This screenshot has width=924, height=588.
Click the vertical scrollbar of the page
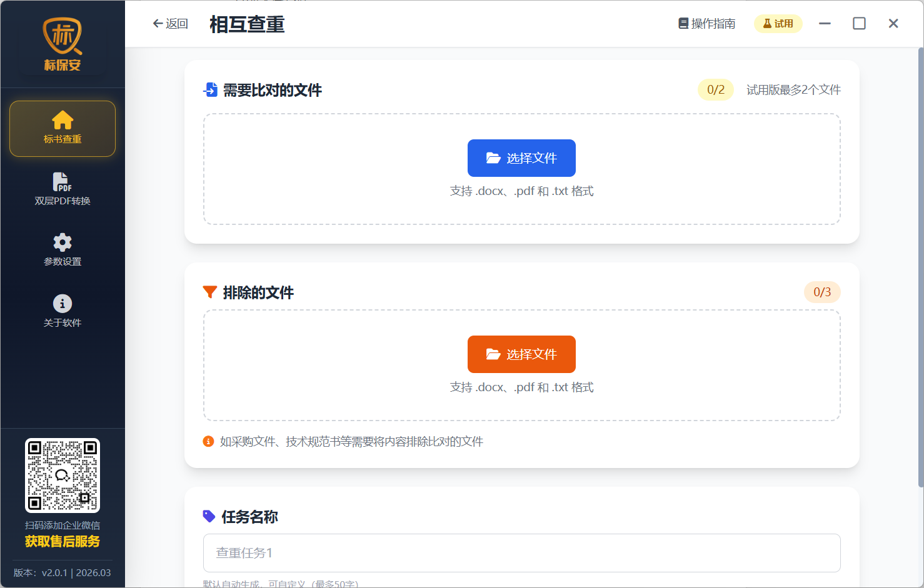(920, 267)
